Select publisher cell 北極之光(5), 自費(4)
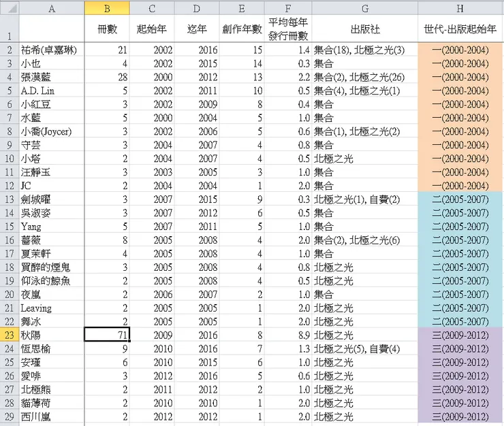 pyautogui.click(x=365, y=348)
